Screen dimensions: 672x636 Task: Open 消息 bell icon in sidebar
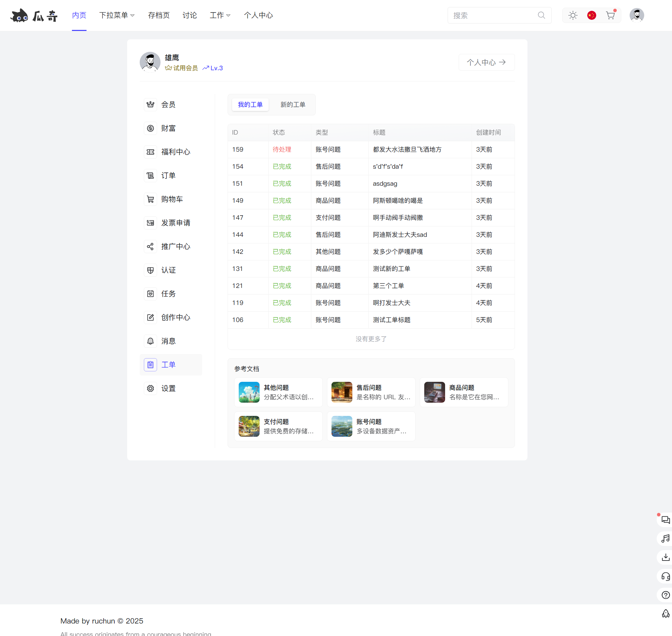(150, 341)
